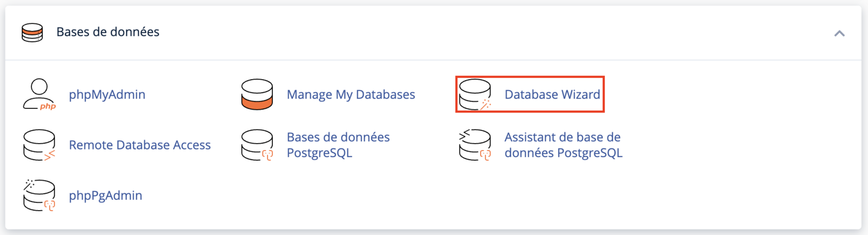Open the phpPgAdmin link
The width and height of the screenshot is (868, 235).
pyautogui.click(x=105, y=195)
